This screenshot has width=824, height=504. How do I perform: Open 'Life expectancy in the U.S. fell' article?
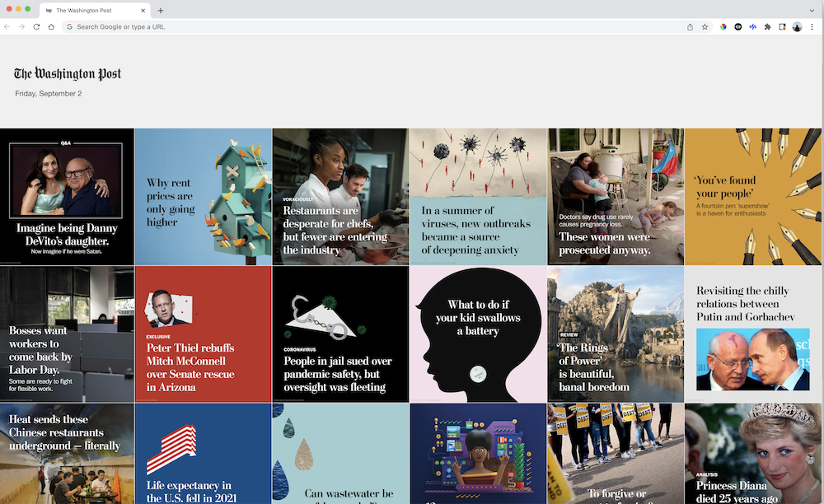[204, 454]
